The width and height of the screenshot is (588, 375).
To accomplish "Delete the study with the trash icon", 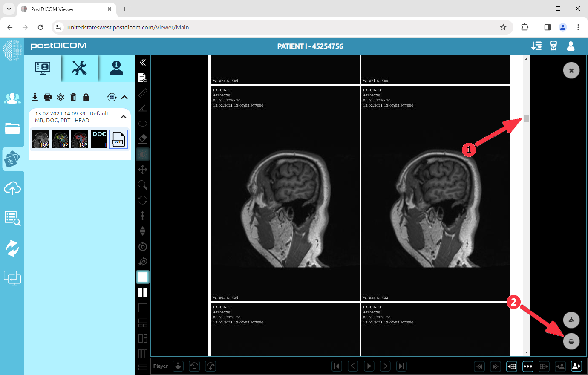I will (x=73, y=97).
